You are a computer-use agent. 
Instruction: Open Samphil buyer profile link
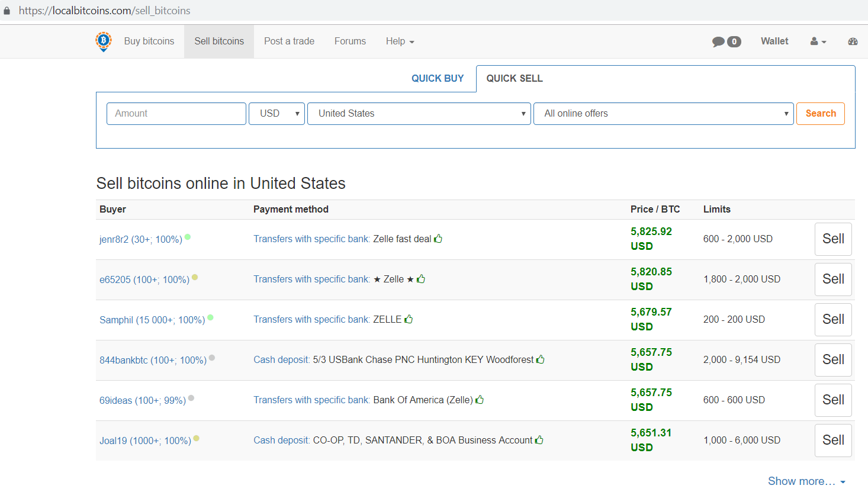pos(152,320)
